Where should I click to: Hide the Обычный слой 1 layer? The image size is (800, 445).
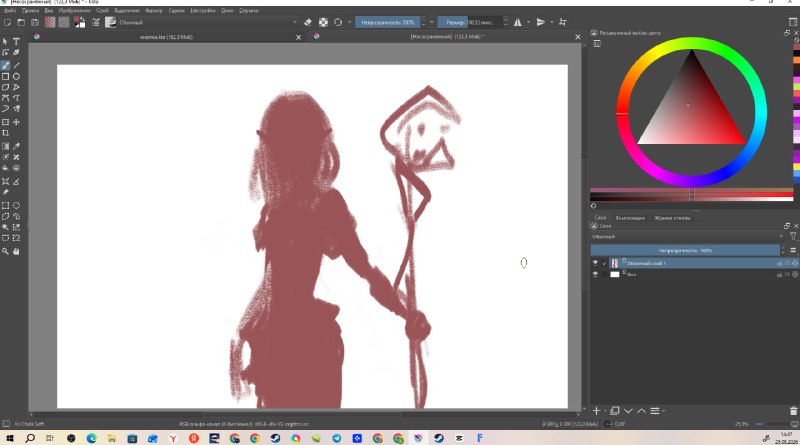[595, 263]
